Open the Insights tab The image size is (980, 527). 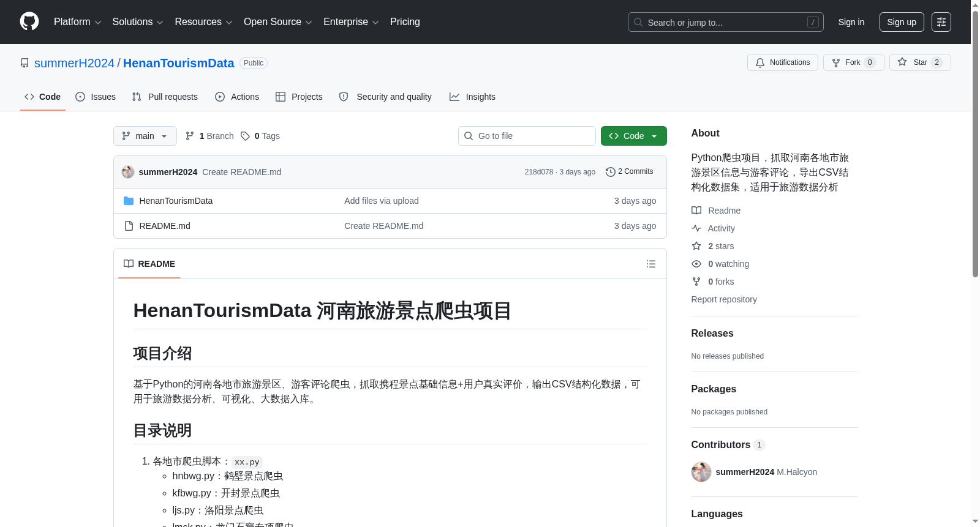point(472,97)
